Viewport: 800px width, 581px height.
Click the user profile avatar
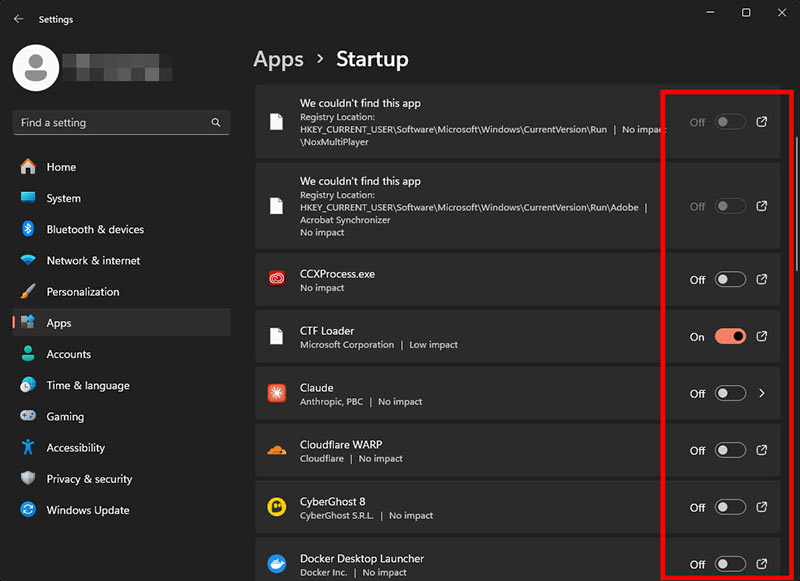36,68
